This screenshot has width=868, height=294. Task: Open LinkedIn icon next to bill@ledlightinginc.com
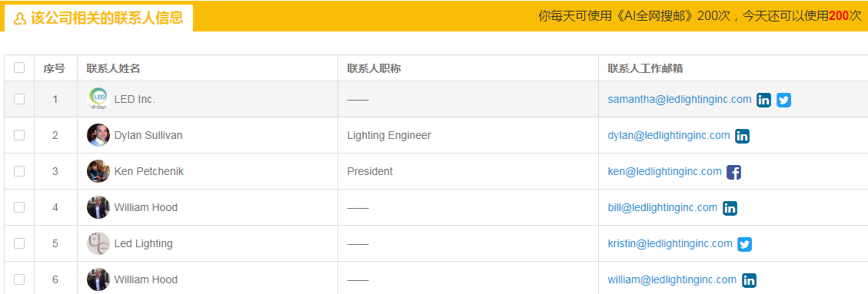click(x=730, y=208)
